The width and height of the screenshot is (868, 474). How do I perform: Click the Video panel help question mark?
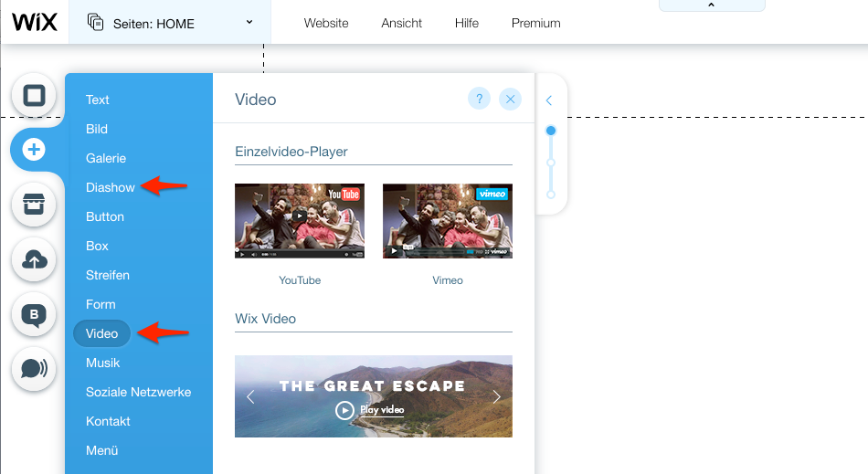(x=479, y=99)
